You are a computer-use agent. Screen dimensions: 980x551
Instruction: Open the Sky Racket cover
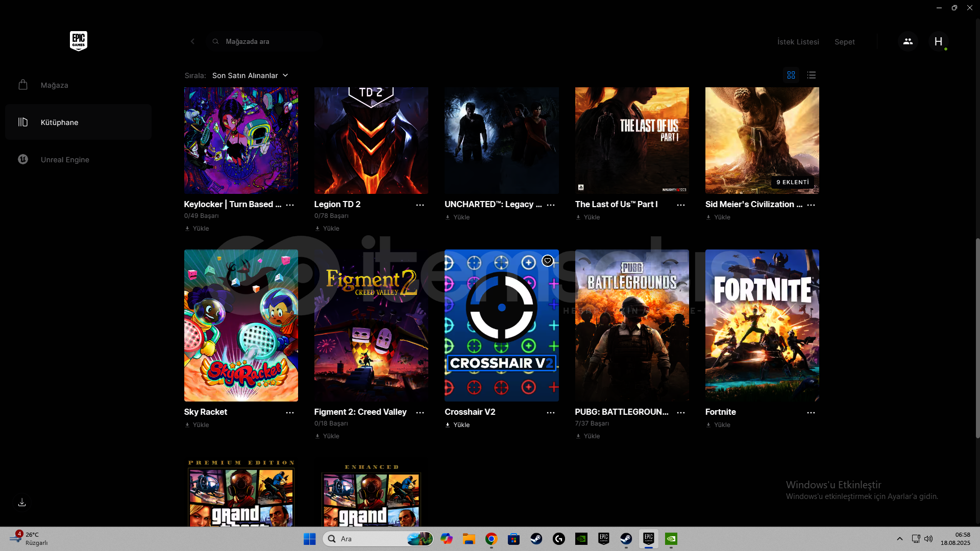coord(241,325)
